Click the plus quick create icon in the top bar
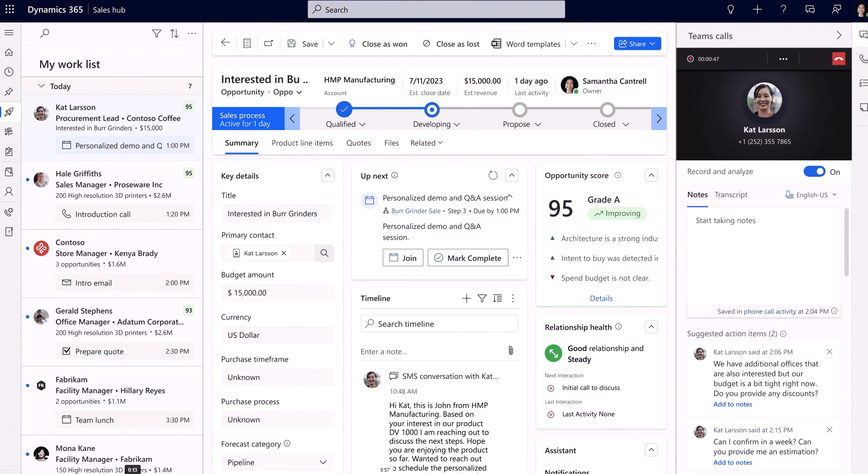 tap(757, 10)
